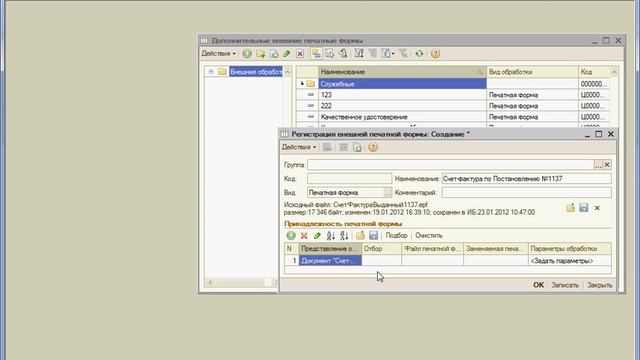Click into the Группа input field
Viewport: 640px width, 360px height.
[450, 165]
